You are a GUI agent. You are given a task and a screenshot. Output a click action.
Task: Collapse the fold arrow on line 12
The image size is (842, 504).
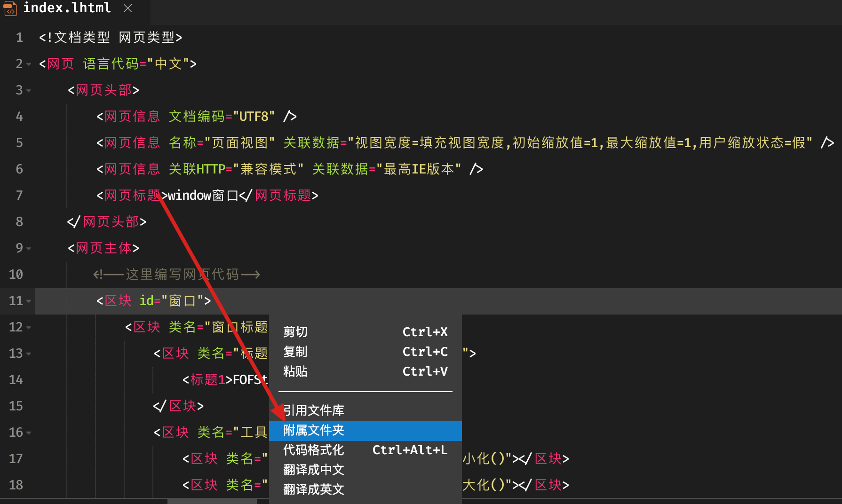29,327
